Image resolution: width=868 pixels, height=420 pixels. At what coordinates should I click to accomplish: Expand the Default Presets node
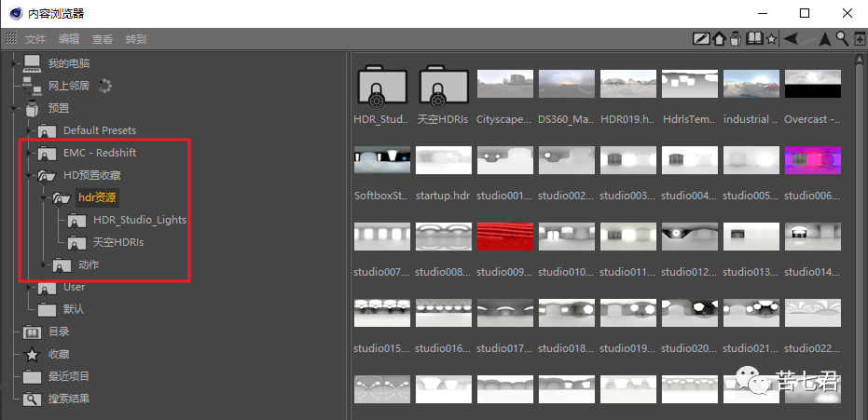[x=29, y=130]
